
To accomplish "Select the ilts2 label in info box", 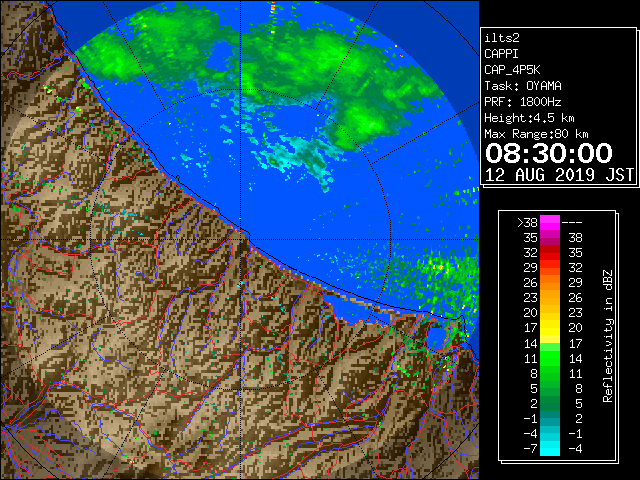I will pos(502,38).
